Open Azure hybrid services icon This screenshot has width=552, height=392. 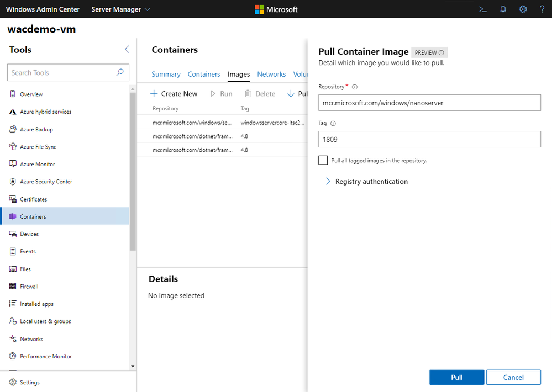(13, 112)
